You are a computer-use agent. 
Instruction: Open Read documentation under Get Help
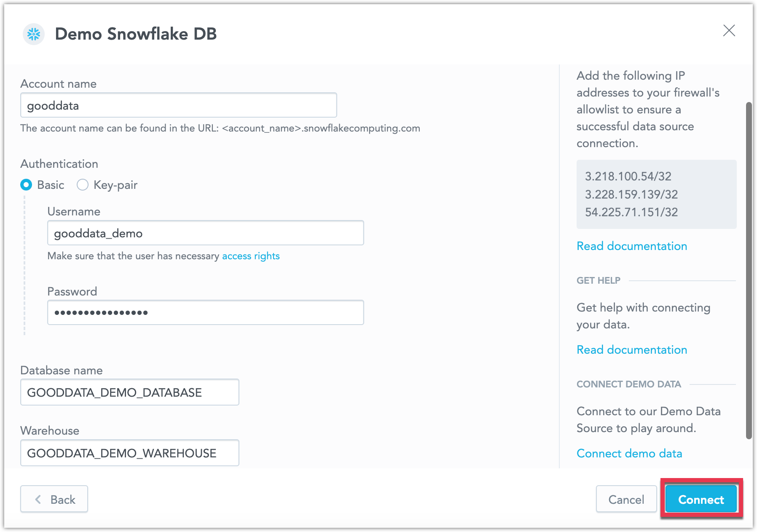(x=632, y=350)
